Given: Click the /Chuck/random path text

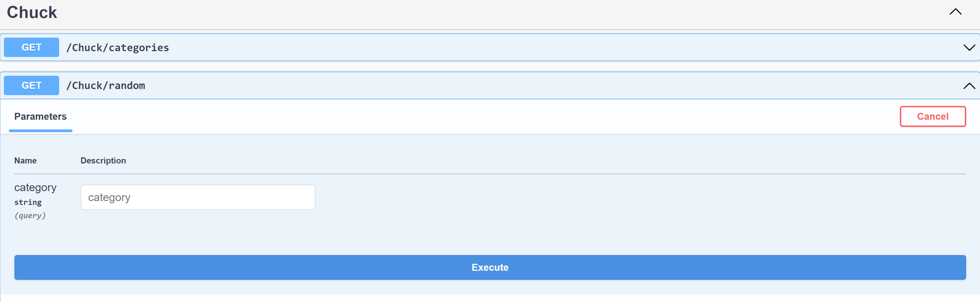Looking at the screenshot, I should (x=106, y=85).
